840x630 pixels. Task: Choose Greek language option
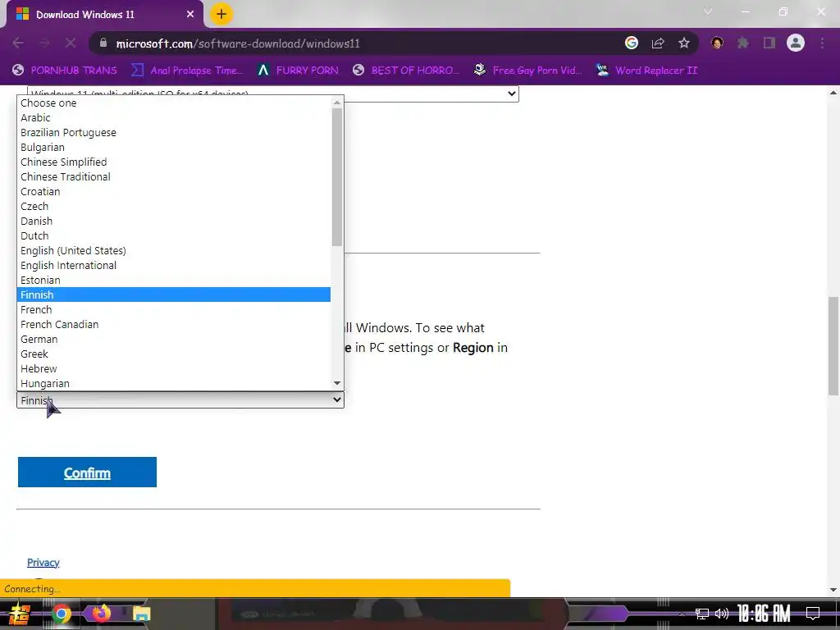coord(174,354)
